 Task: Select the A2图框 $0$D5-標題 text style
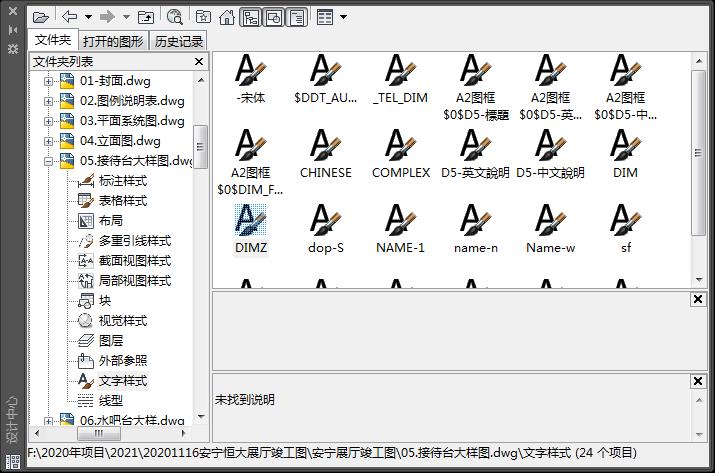click(476, 88)
